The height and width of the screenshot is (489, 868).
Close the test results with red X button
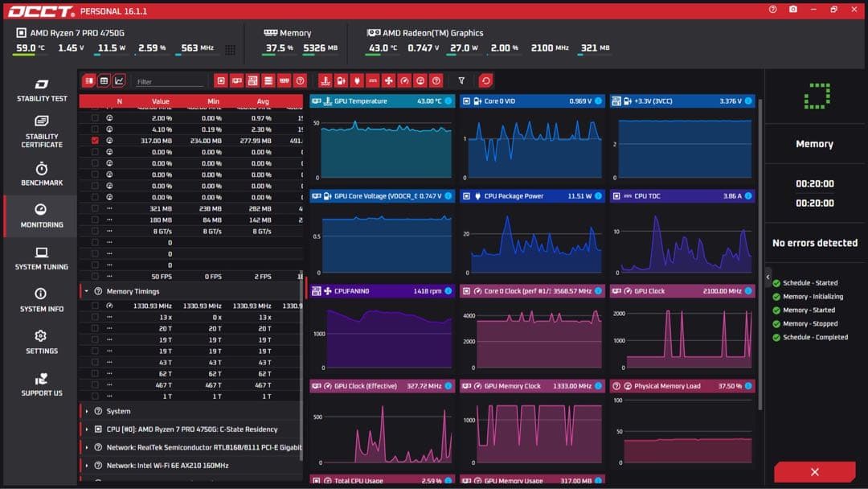(814, 472)
